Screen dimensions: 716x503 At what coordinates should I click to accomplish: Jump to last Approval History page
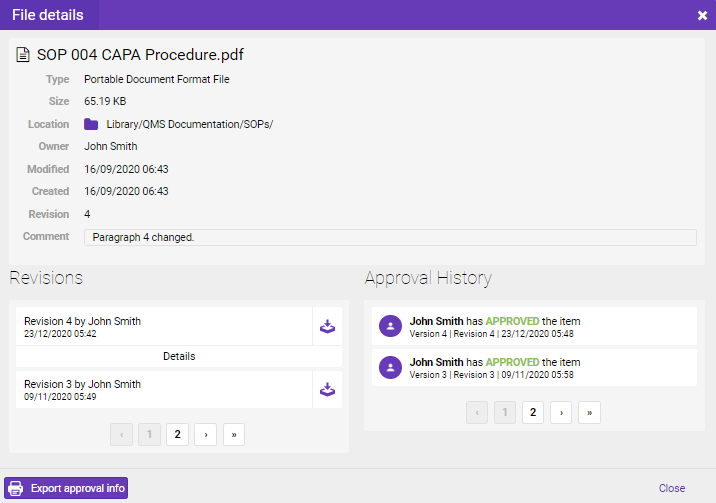(x=590, y=412)
